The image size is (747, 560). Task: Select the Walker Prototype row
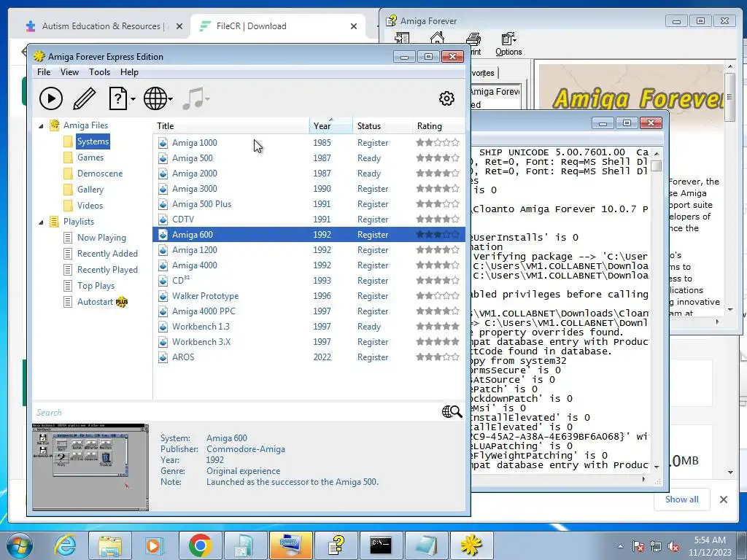tap(309, 296)
